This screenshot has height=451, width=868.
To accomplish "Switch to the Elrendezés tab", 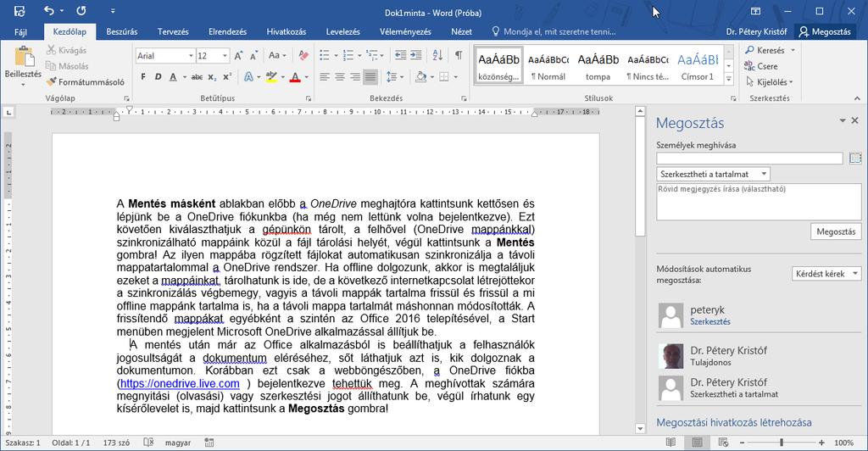I will point(227,32).
